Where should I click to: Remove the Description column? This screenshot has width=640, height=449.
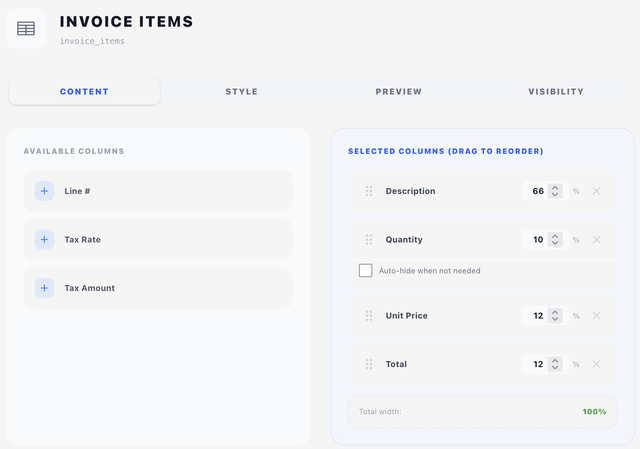click(596, 191)
